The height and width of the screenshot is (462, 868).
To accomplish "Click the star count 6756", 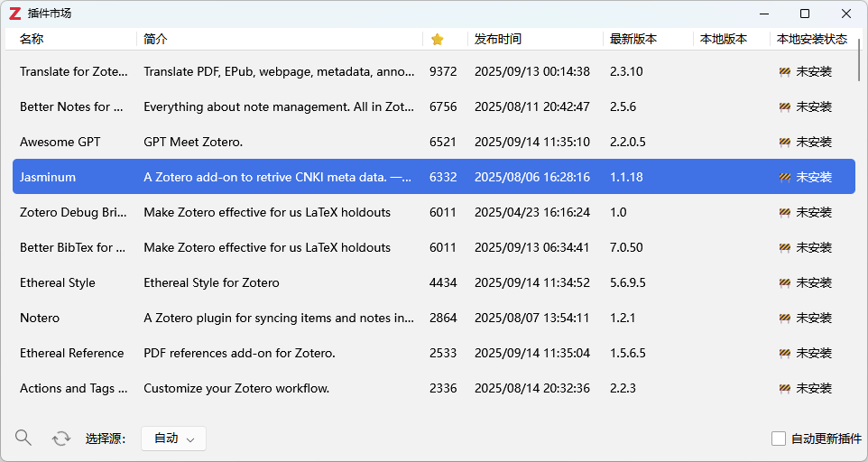I will pyautogui.click(x=443, y=106).
